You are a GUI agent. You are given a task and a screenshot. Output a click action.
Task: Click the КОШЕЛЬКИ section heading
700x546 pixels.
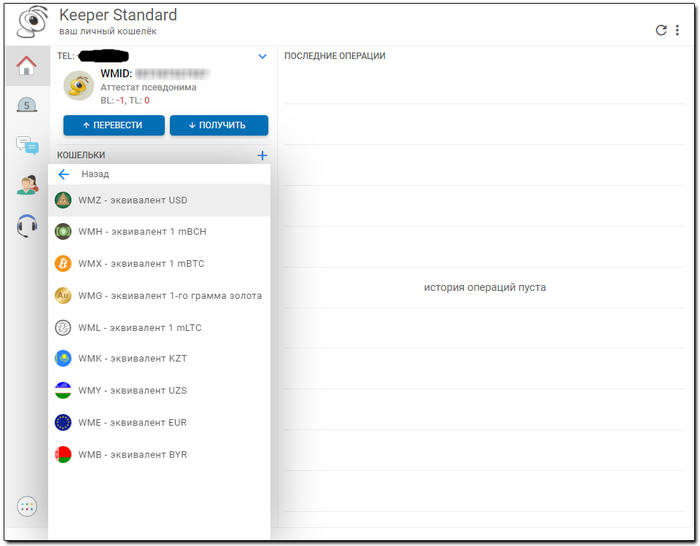81,155
